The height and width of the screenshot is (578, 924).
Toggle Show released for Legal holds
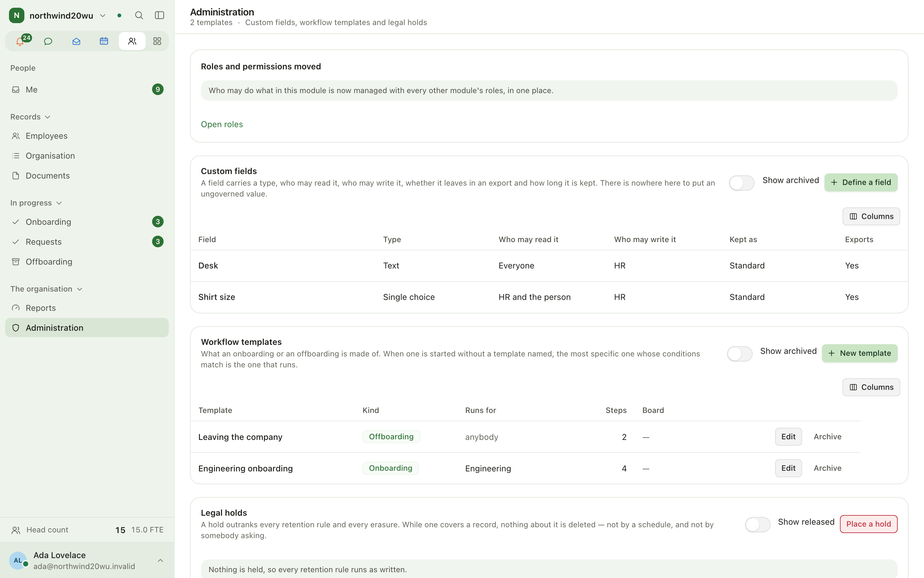coord(757,524)
